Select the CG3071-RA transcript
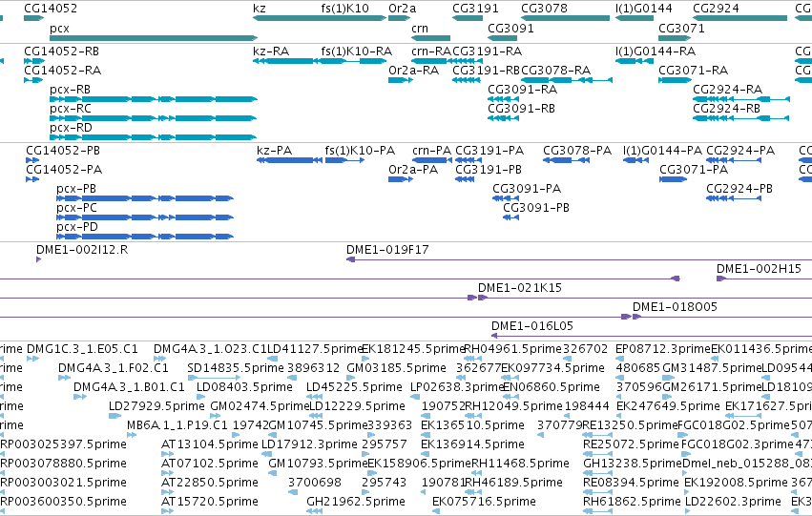 click(x=675, y=80)
